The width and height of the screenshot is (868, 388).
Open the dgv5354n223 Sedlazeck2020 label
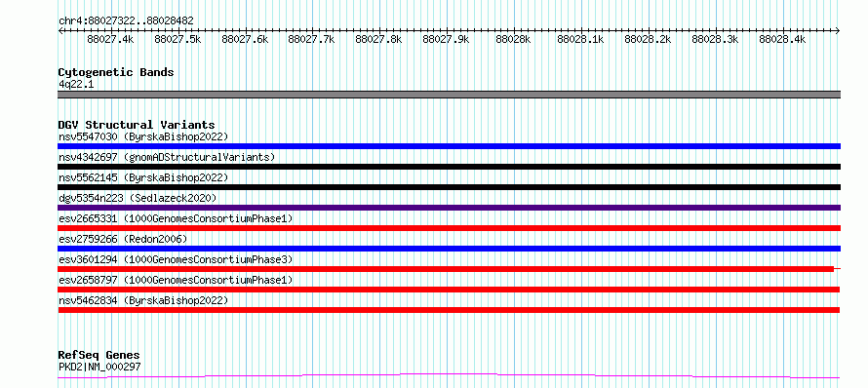(138, 198)
